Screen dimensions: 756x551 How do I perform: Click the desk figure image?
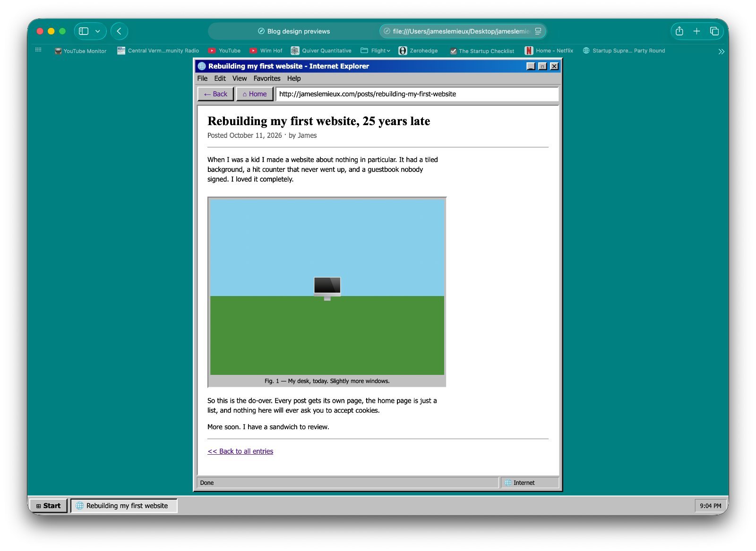pyautogui.click(x=327, y=287)
